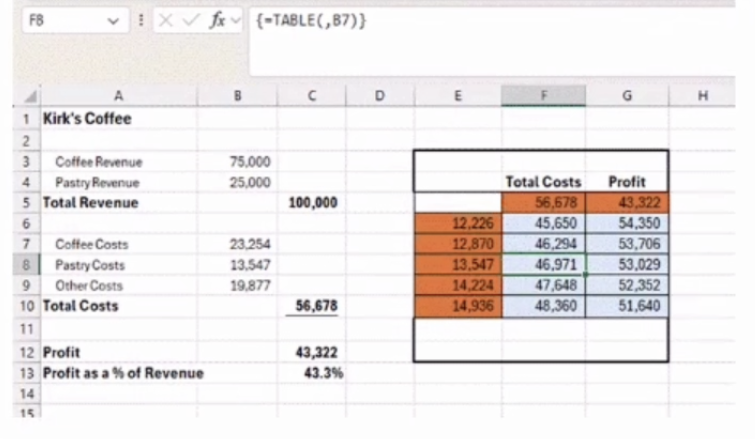The width and height of the screenshot is (755, 439).
Task: Select row 10 header
Action: tap(26, 306)
